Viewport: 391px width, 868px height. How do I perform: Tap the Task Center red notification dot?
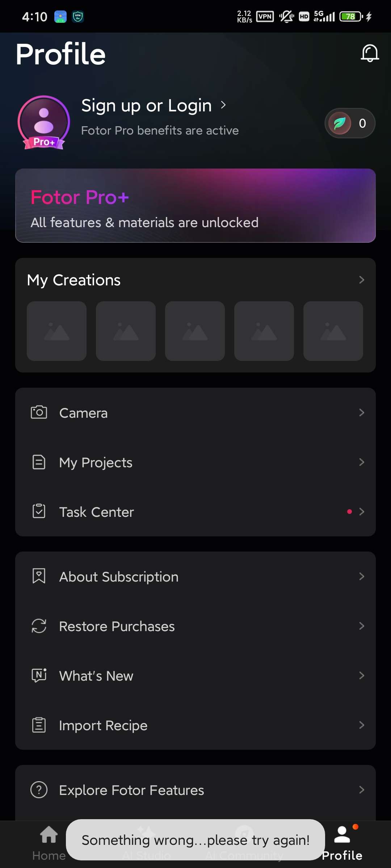[x=349, y=511]
